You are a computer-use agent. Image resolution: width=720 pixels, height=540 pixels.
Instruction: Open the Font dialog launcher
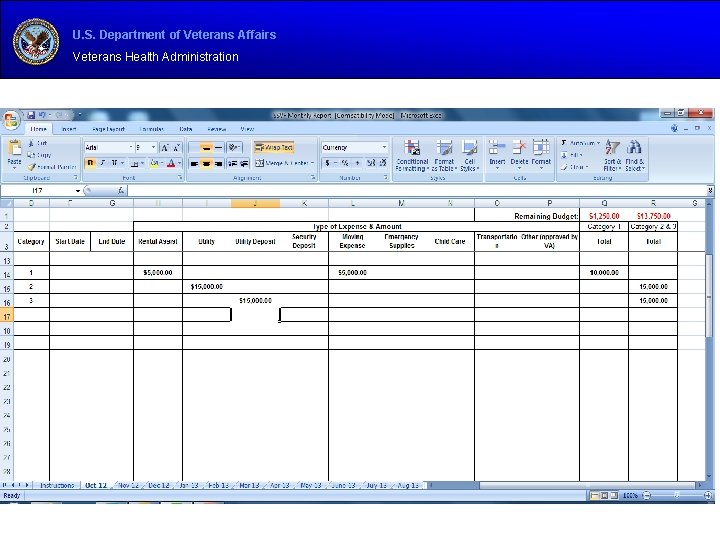click(180, 177)
